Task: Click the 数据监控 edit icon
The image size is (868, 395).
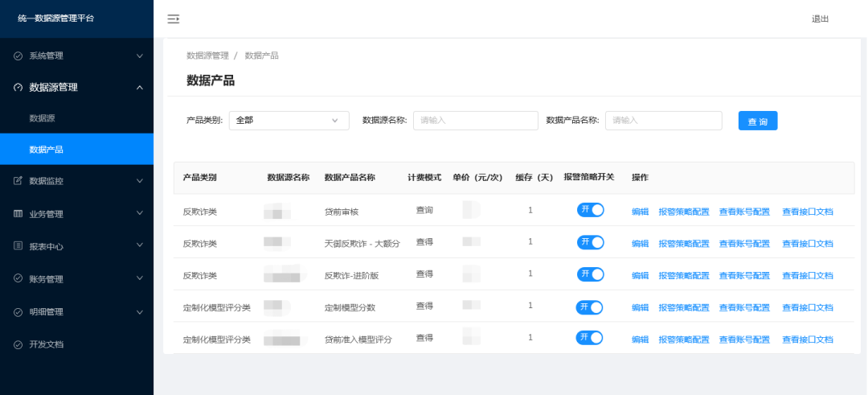Action: pyautogui.click(x=18, y=181)
